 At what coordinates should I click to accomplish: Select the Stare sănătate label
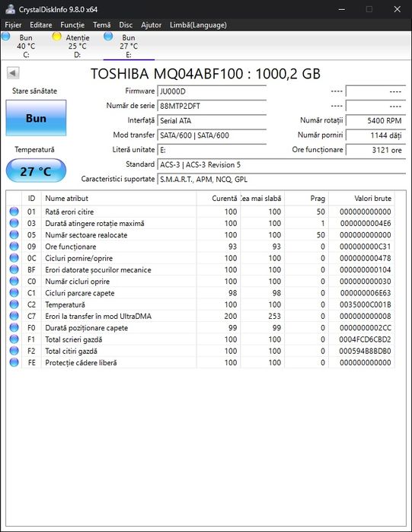(34, 91)
